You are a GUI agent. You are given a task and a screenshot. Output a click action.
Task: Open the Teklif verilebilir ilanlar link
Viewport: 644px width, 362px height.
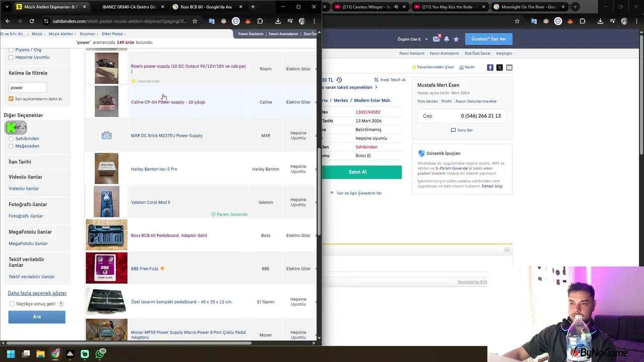click(32, 277)
